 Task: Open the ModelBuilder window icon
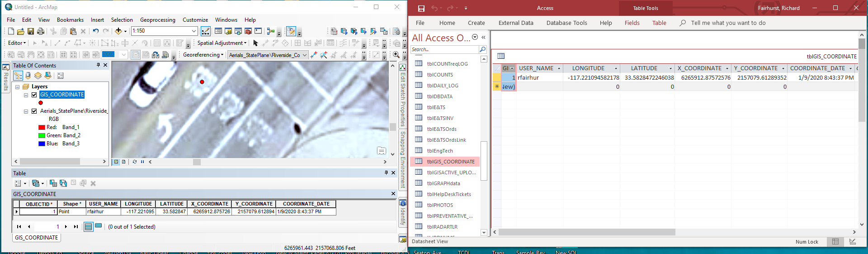(x=271, y=31)
